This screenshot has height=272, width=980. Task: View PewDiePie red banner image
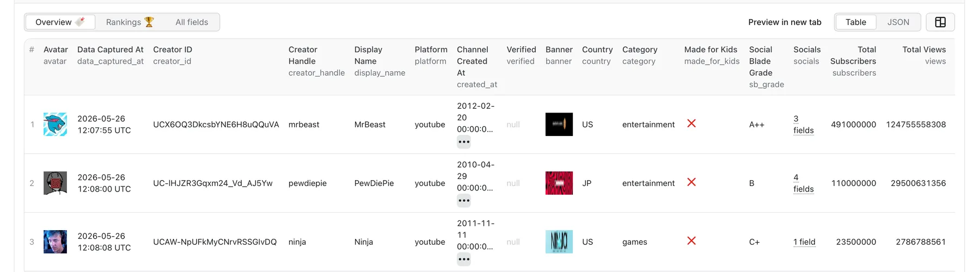point(559,183)
